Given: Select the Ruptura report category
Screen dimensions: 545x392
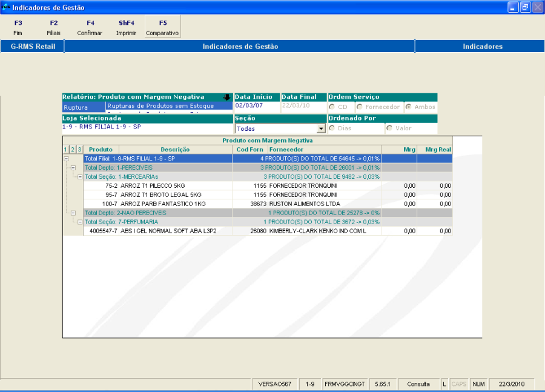Looking at the screenshot, I should (84, 107).
